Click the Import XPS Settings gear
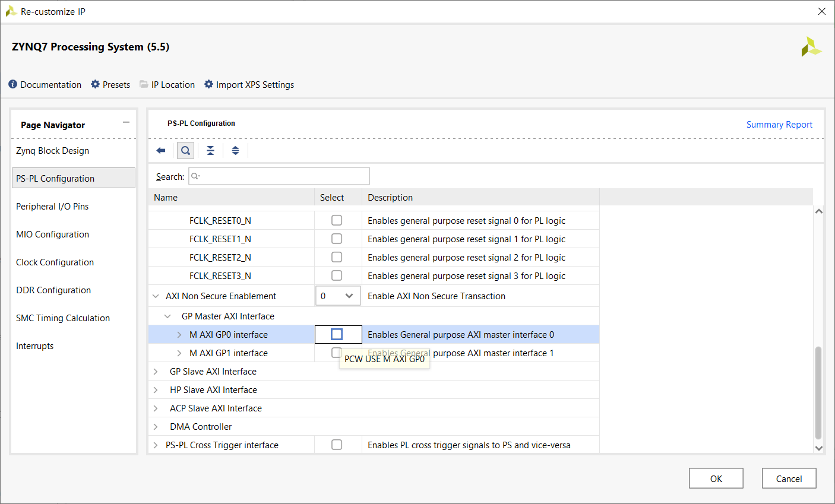The width and height of the screenshot is (835, 504). [208, 84]
